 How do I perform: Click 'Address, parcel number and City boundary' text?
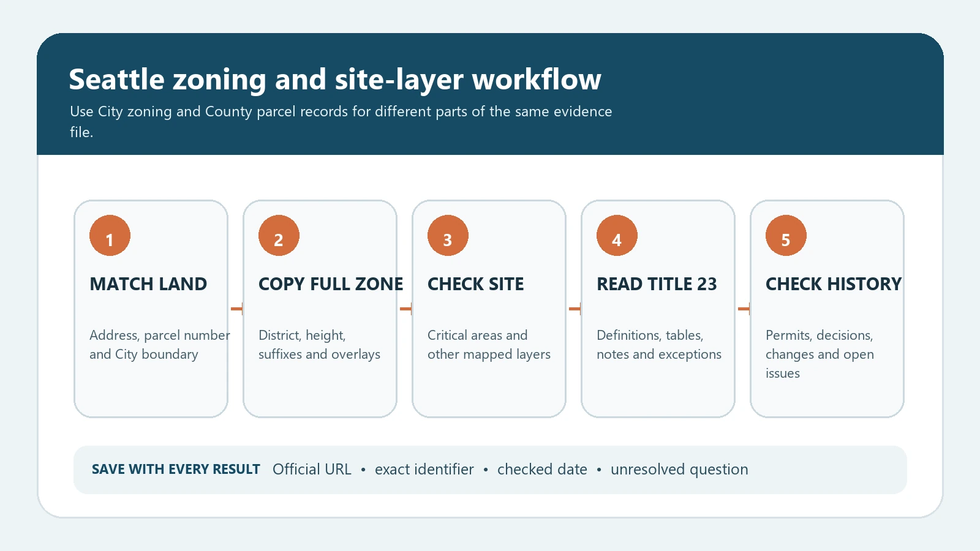[x=160, y=345]
